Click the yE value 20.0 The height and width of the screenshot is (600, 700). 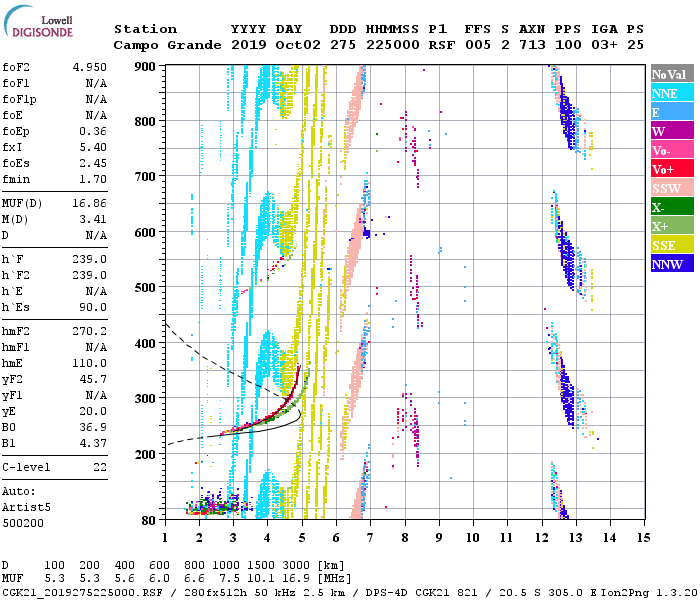coord(93,412)
